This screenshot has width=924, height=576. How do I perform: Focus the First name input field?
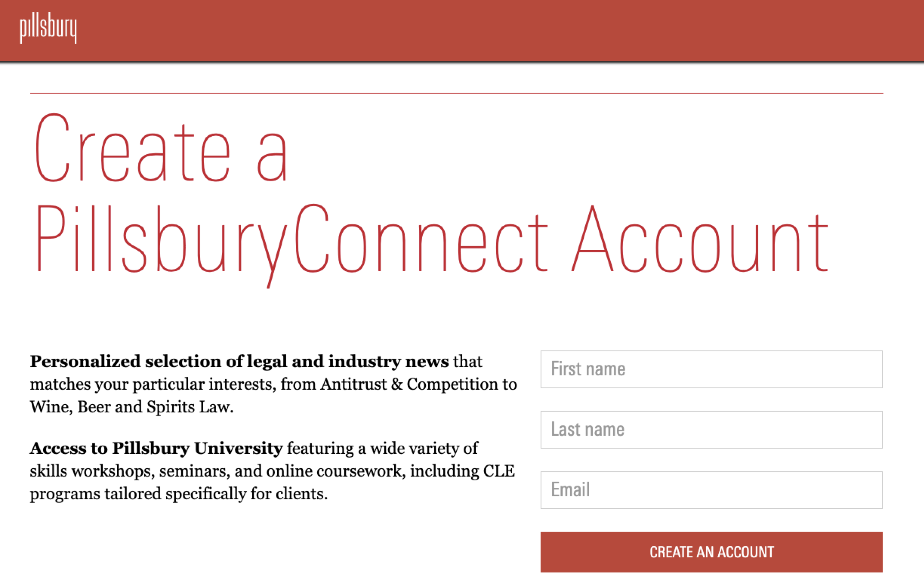(711, 369)
